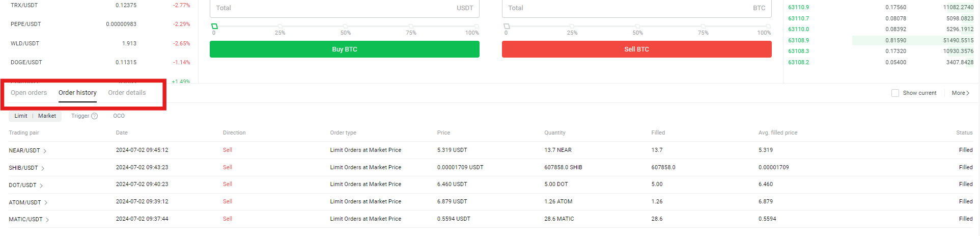The width and height of the screenshot is (980, 236).
Task: Set sell amount slider to 25%
Action: (x=572, y=26)
